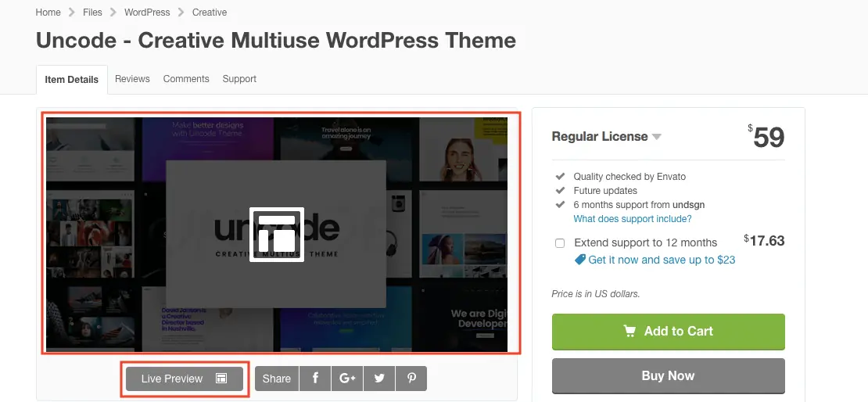Switch to the Comments tab
This screenshot has width=868, height=402.
[186, 79]
